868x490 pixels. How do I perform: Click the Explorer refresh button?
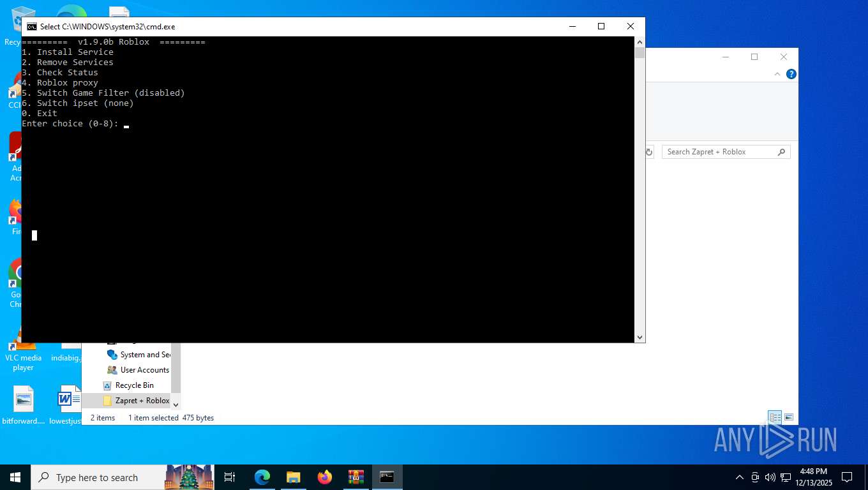649,152
